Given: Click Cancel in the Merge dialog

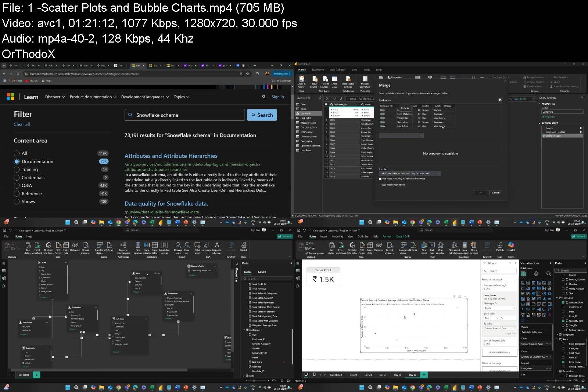Looking at the screenshot, I should (496, 193).
